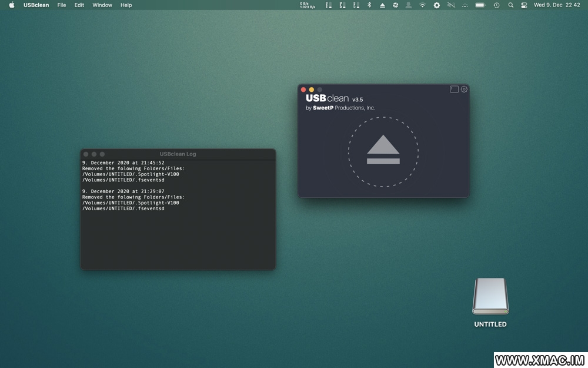Click the white gear icon in the menu bar
This screenshot has height=368, width=588.
pos(436,5)
